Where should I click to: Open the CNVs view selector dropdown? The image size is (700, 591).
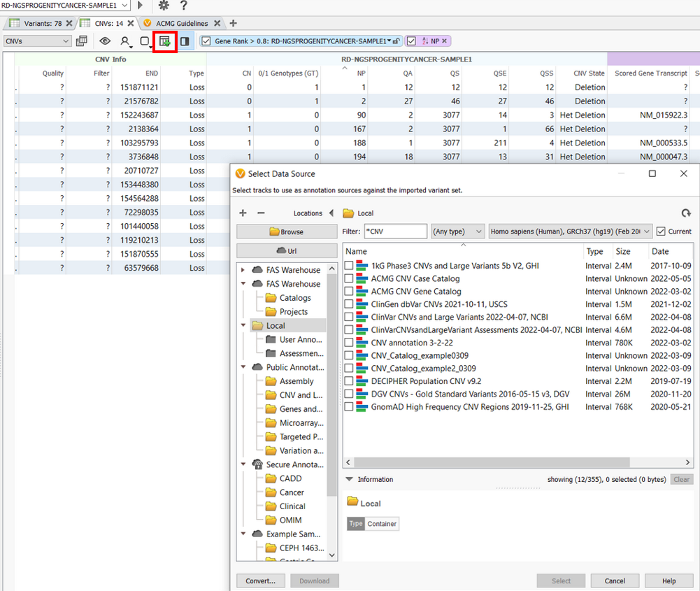click(x=38, y=41)
